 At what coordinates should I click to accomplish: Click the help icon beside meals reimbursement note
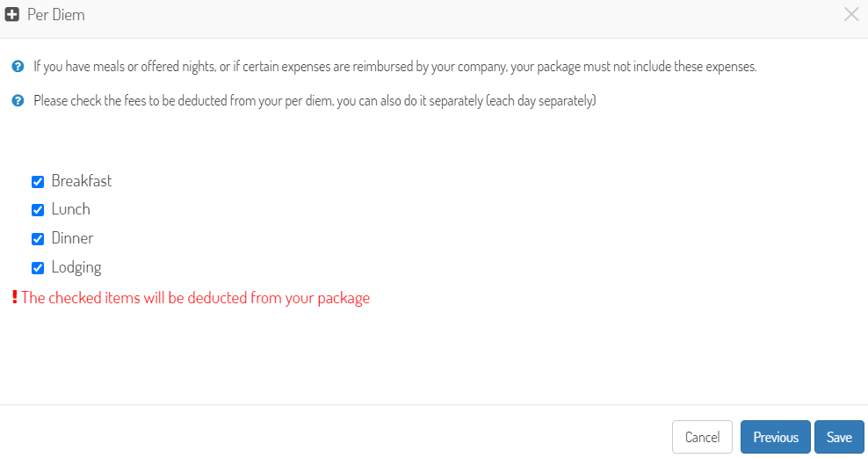(x=18, y=67)
